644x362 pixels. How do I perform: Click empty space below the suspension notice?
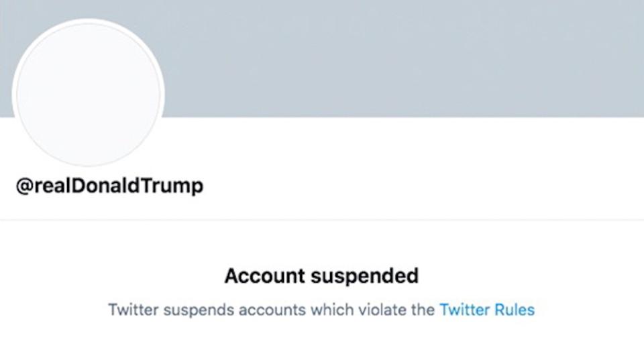point(322,343)
